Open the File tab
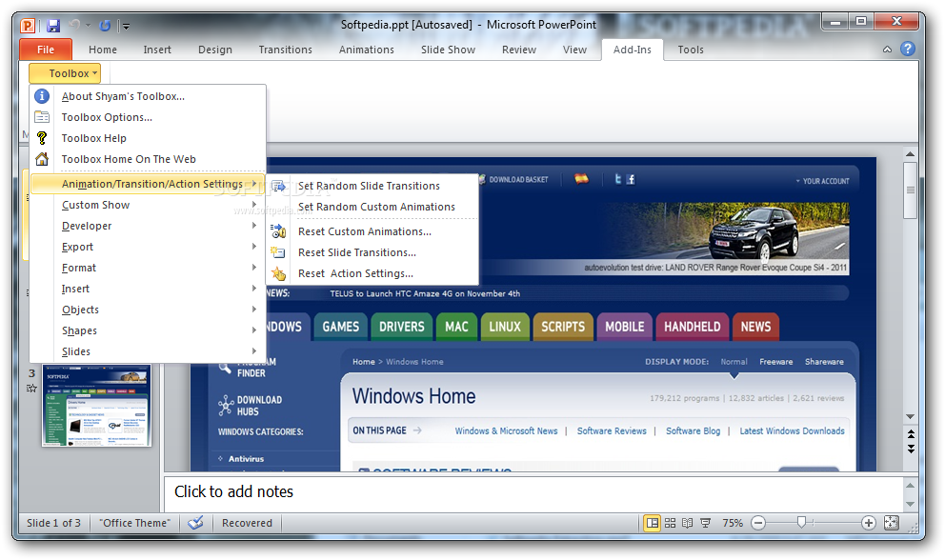945x560 pixels. 46,50
